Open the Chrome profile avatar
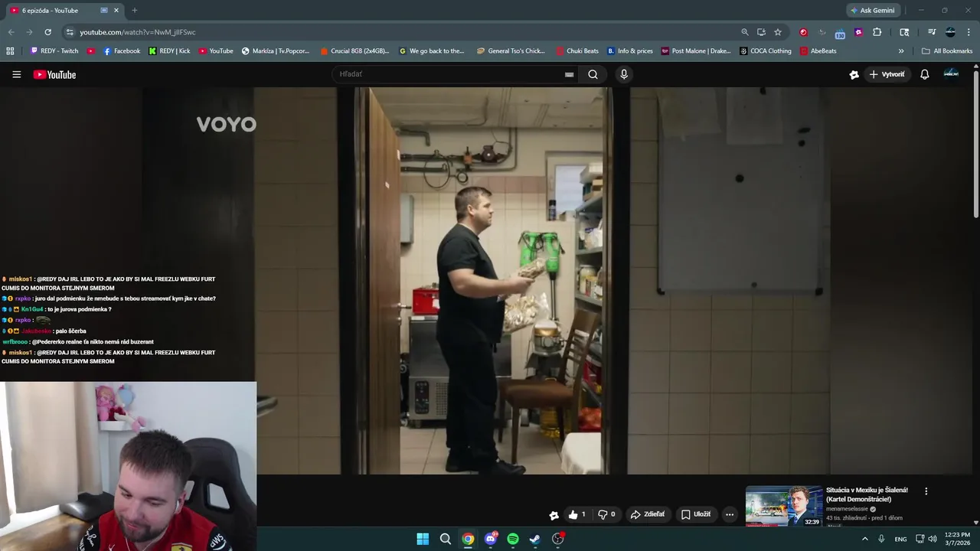Viewport: 980px width, 551px height. (x=950, y=32)
